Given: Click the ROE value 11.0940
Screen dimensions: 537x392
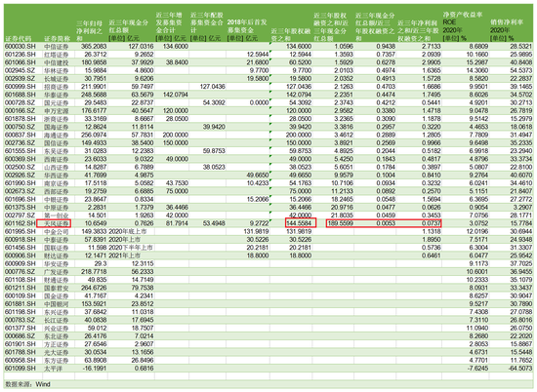Looking at the screenshot, I should 477,328.
